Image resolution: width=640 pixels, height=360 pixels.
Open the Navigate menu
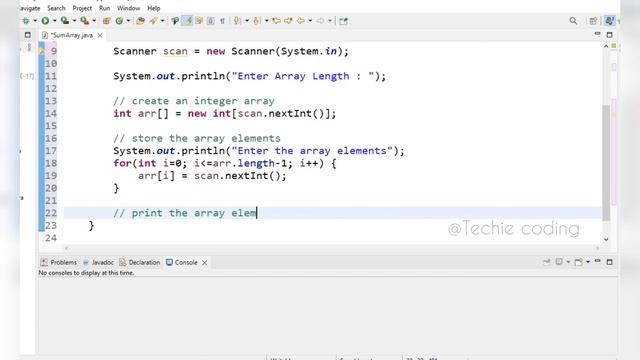[x=29, y=8]
